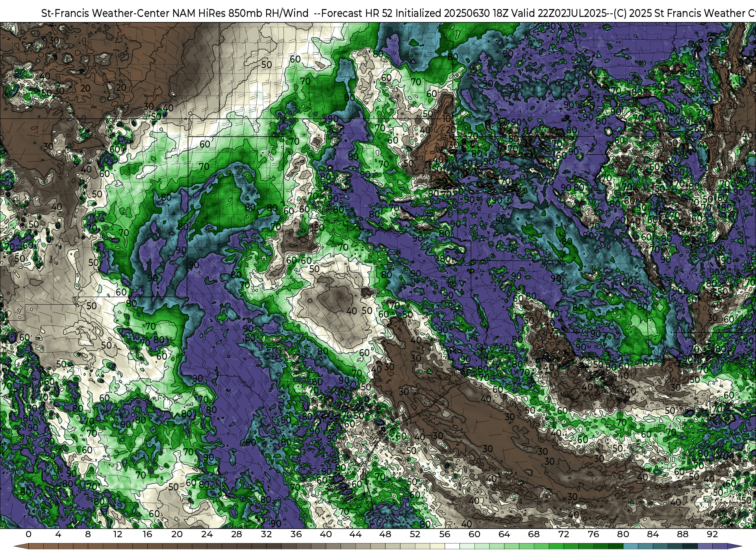Viewport: 756px width, 551px height.
Task: Click the color legend scale label 16
Action: click(x=147, y=534)
